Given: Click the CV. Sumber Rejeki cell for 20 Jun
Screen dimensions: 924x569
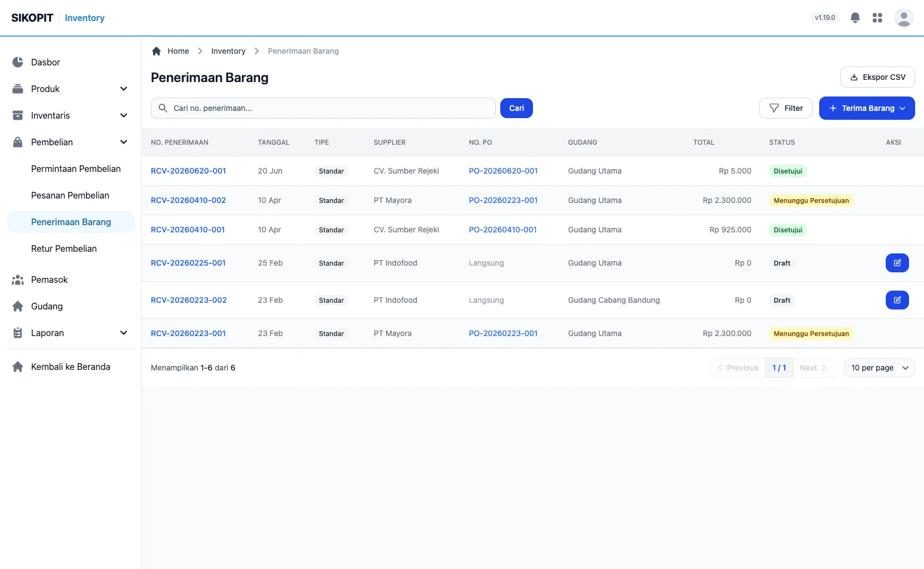Looking at the screenshot, I should click(407, 171).
